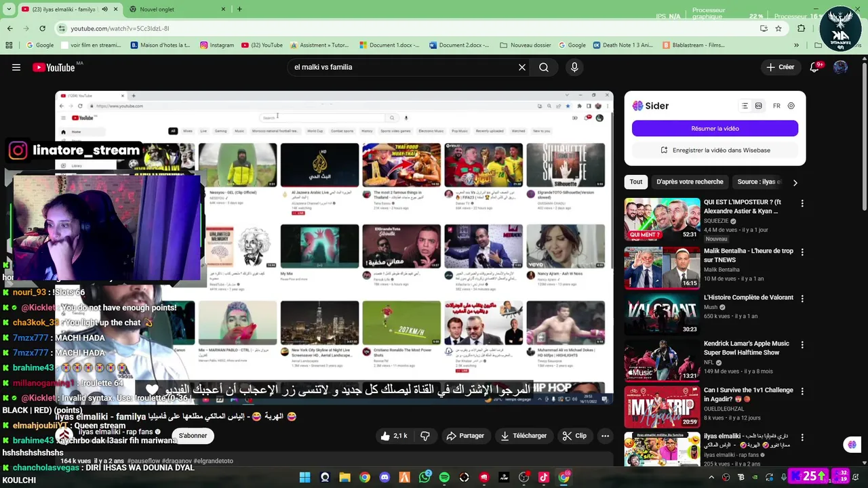Open the Windows Start button
The image size is (868, 488).
pos(304,478)
